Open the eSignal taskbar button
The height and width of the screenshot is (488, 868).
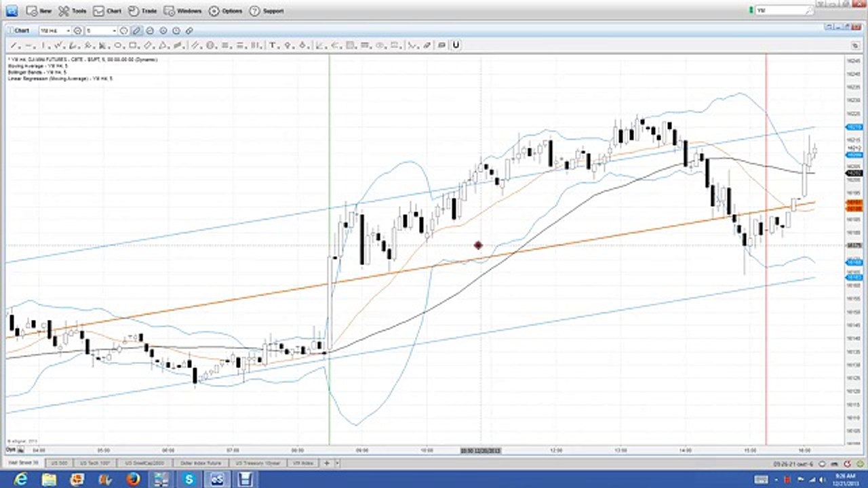(218, 480)
